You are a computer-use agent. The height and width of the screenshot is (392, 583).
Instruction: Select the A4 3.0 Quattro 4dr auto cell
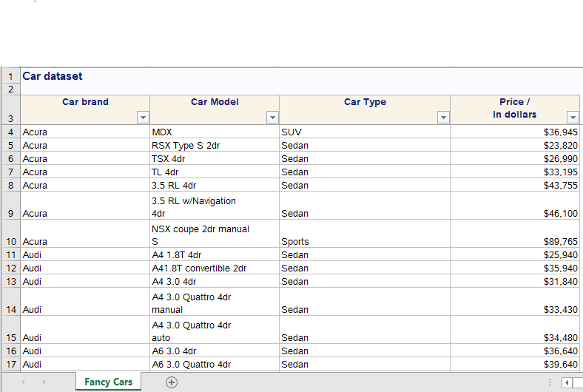tap(215, 330)
